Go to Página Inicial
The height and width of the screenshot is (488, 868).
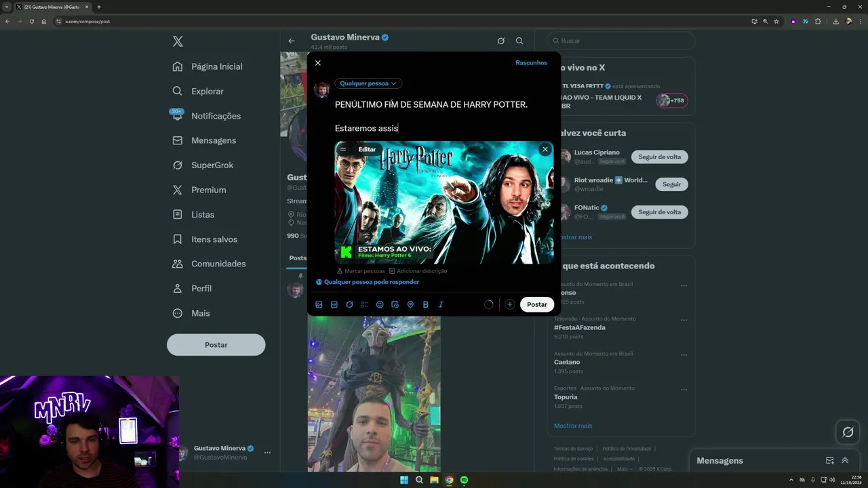coord(208,66)
